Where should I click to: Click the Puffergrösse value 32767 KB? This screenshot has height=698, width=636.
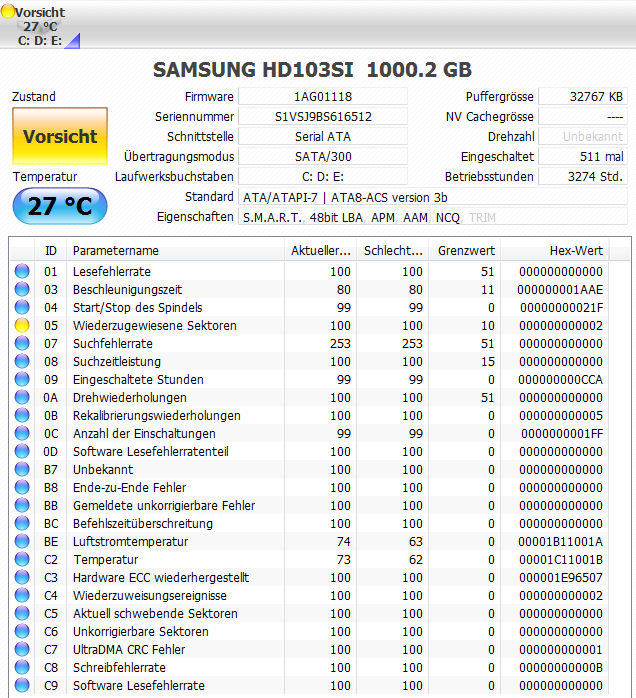[583, 97]
